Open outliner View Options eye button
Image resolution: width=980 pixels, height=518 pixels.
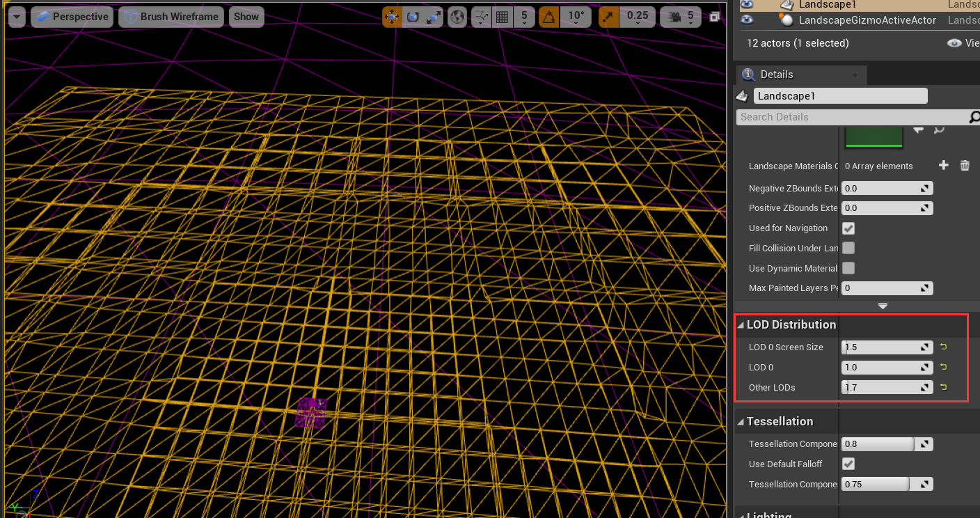[x=963, y=43]
